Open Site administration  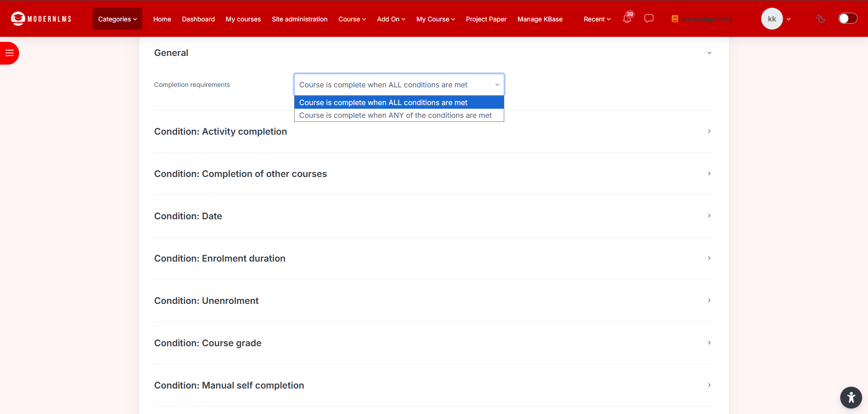[x=300, y=19]
